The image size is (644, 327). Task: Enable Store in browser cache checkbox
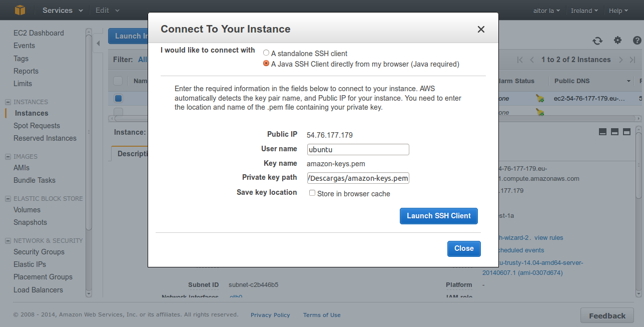[x=312, y=193]
